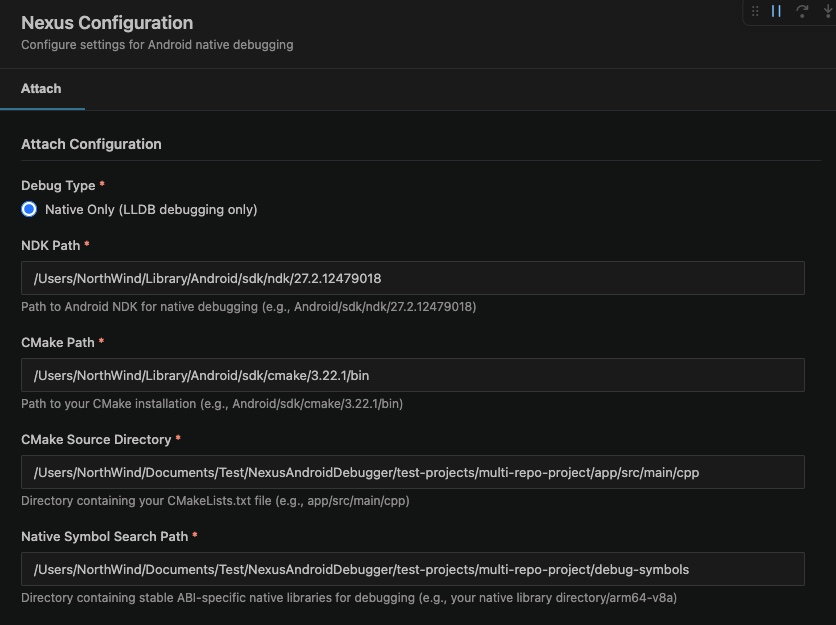Image resolution: width=836 pixels, height=625 pixels.
Task: Select Native Only LLDB debugging radio button
Action: pos(29,209)
